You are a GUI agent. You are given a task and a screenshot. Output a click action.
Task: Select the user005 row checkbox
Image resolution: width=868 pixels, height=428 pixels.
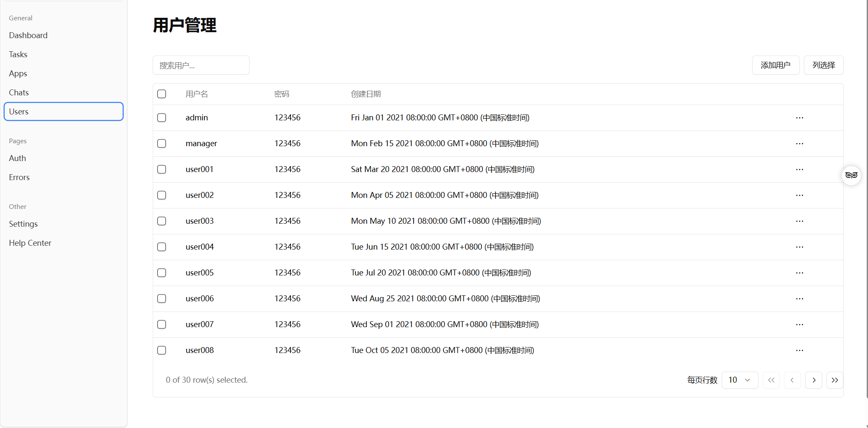point(162,273)
